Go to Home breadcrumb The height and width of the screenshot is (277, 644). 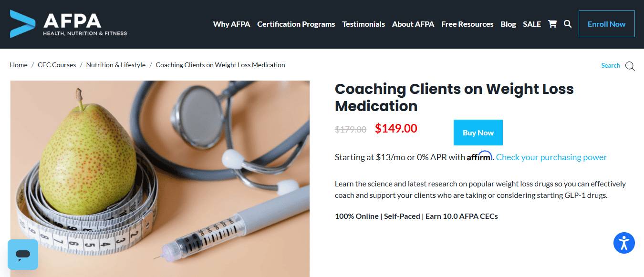coord(19,65)
